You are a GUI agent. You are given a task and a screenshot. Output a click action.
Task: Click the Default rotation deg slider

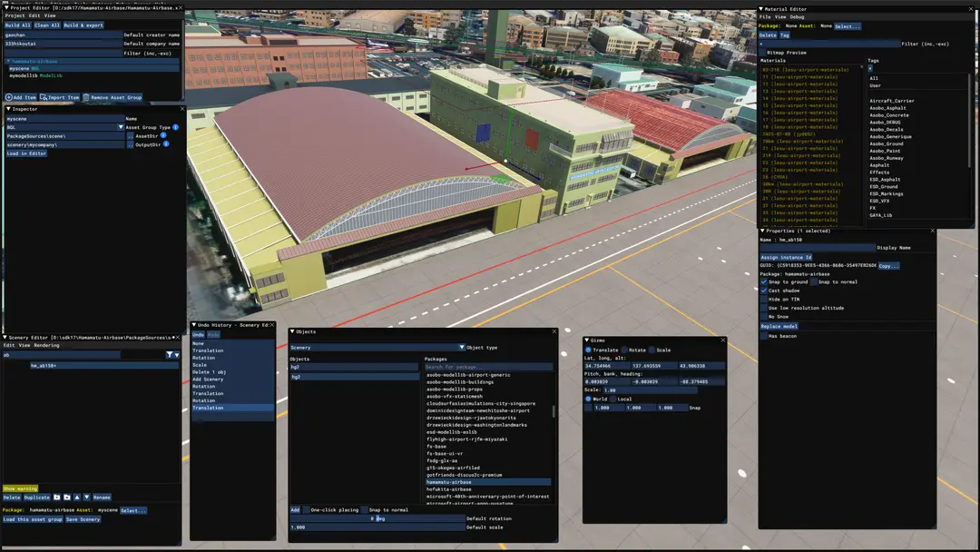click(377, 519)
